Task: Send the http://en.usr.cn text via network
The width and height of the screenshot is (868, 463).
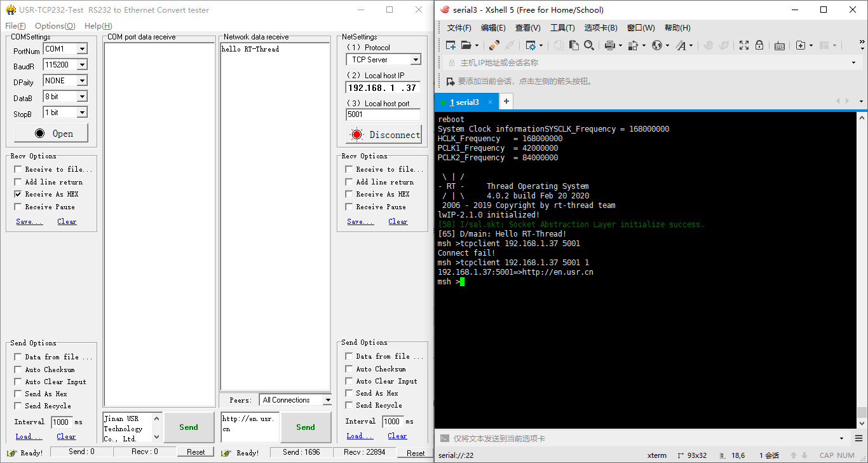Action: [306, 427]
